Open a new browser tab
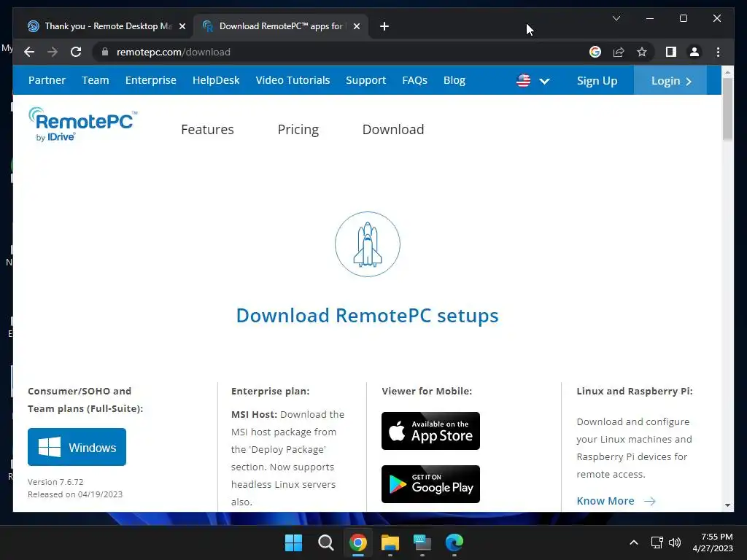The height and width of the screenshot is (560, 747). point(384,26)
